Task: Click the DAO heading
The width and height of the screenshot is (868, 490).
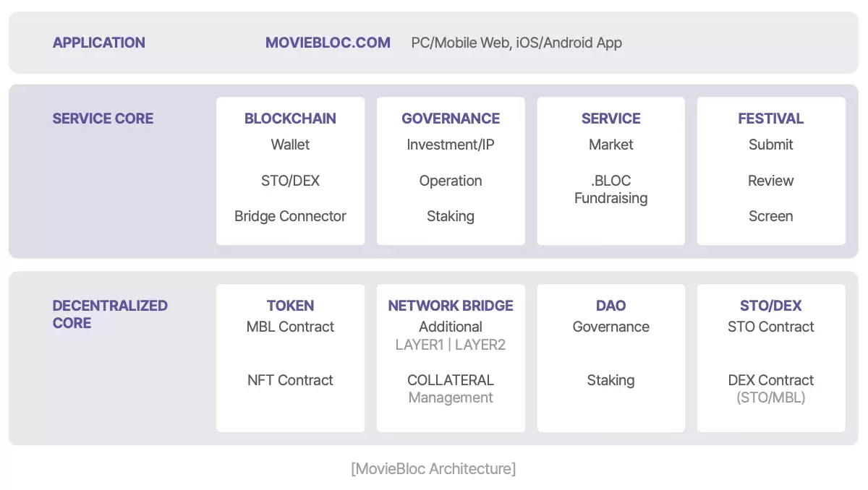Action: click(611, 306)
